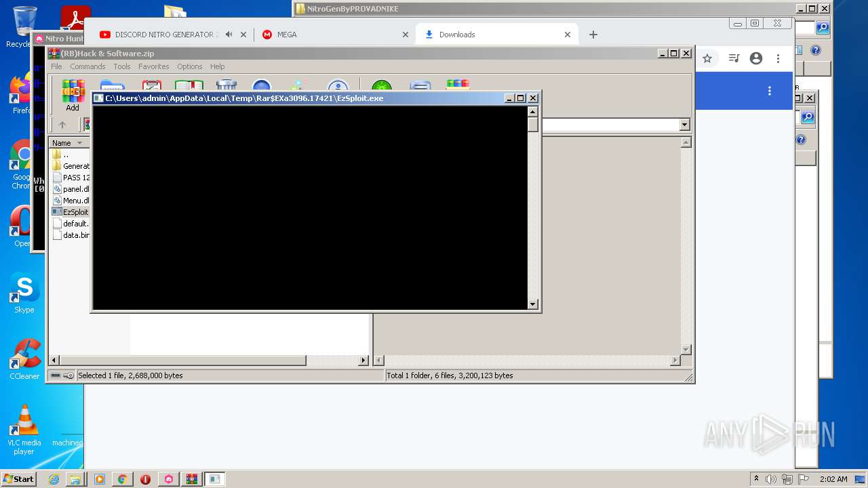The width and height of the screenshot is (868, 488).
Task: Switch to Chrome in taskbar
Action: [x=122, y=479]
